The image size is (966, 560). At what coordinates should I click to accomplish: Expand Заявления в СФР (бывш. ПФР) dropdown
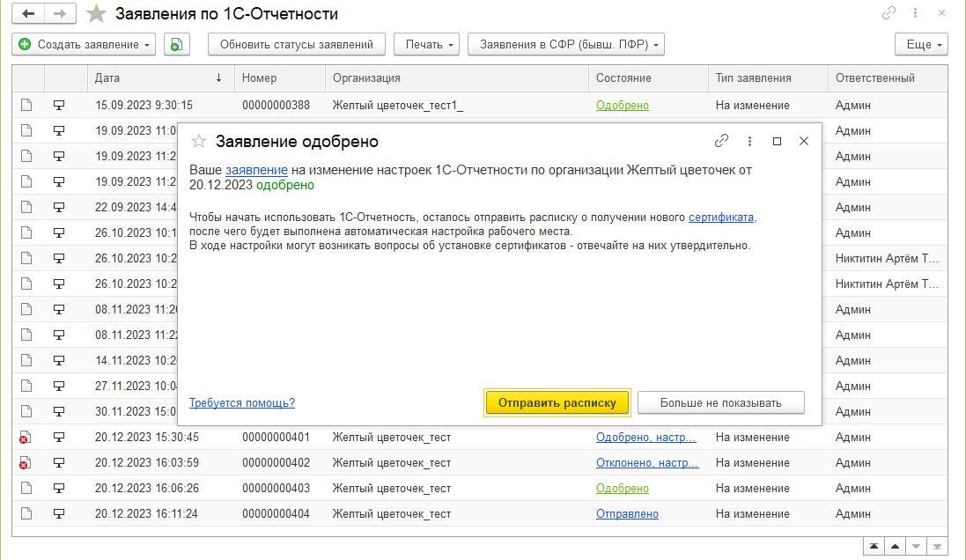565,44
